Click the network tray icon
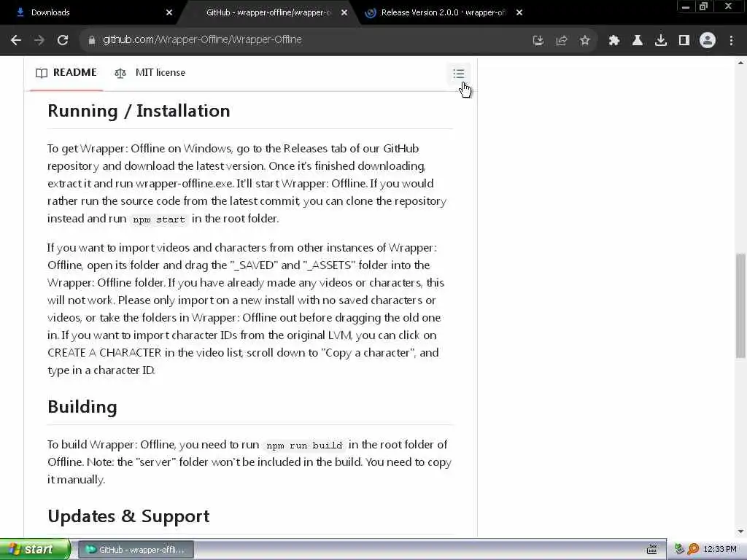This screenshot has width=747, height=560. [679, 550]
